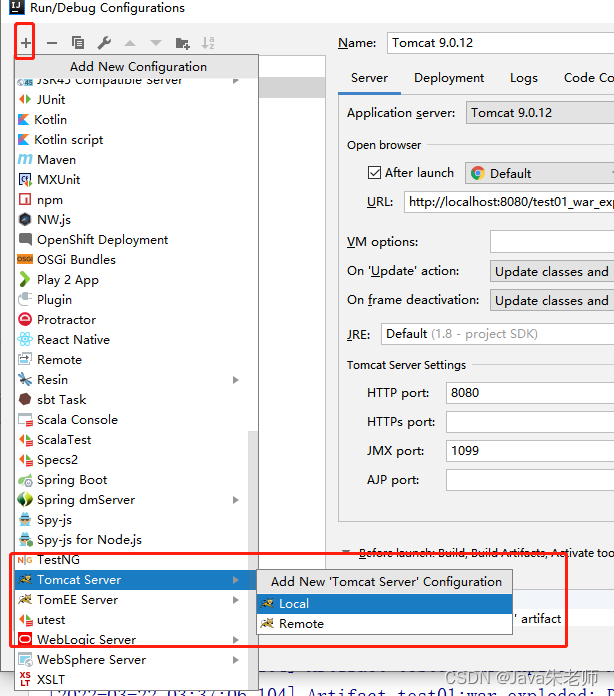Click the HTTP port field
The image size is (614, 696).
530,393
